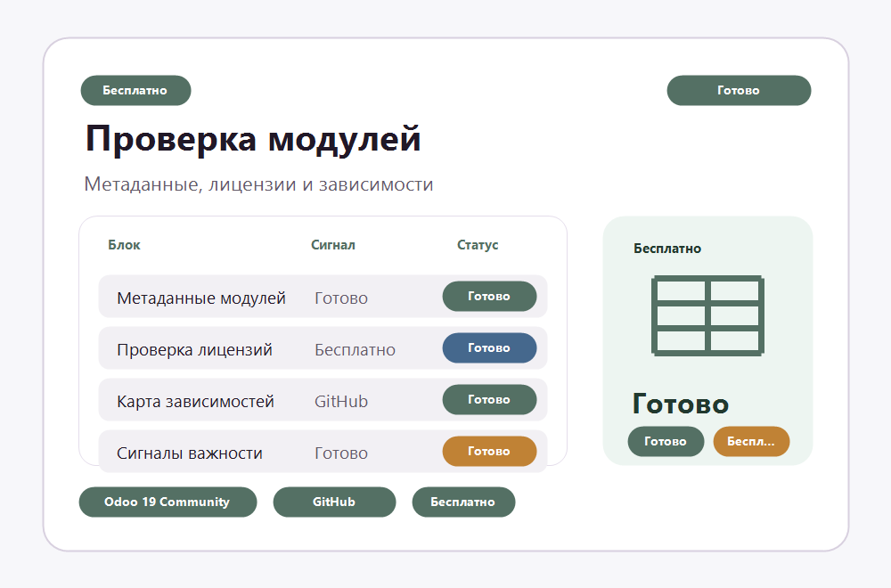Click the Бесплатно badge above the title
891x588 pixels.
pos(135,90)
